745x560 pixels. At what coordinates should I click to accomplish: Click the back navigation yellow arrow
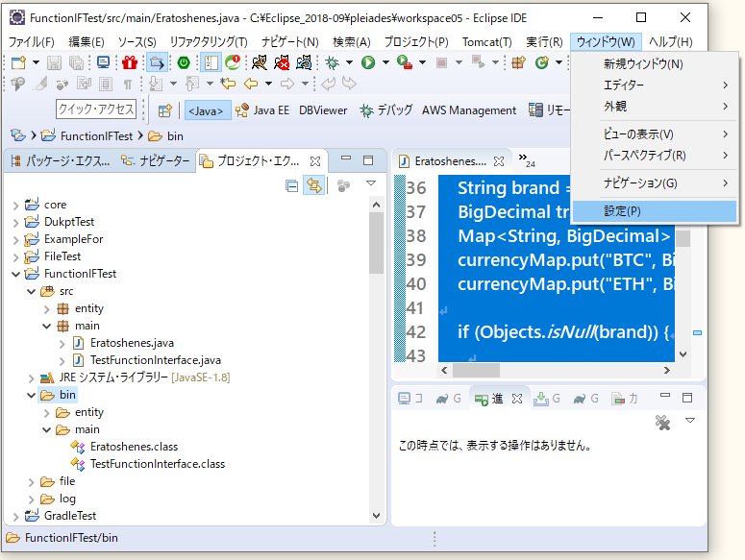click(x=250, y=84)
